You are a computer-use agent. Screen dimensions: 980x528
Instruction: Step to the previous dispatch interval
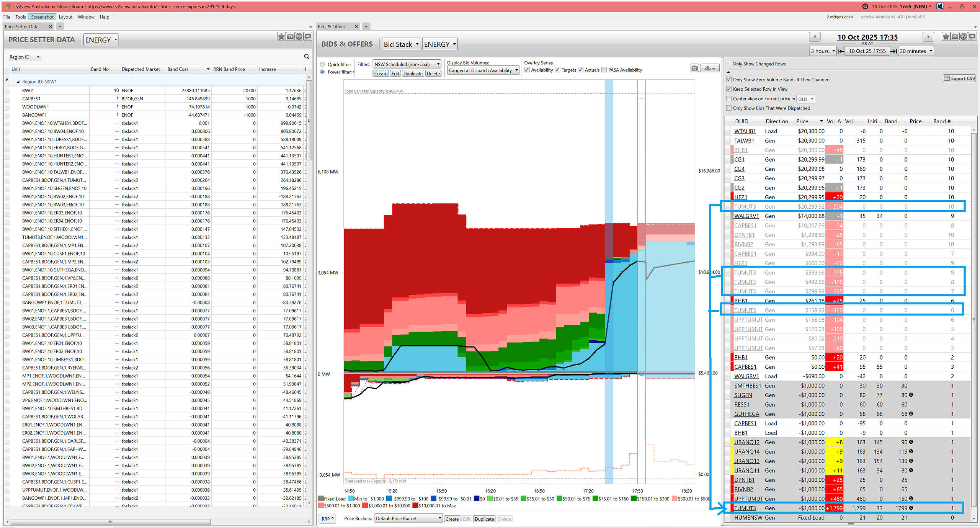tap(814, 37)
